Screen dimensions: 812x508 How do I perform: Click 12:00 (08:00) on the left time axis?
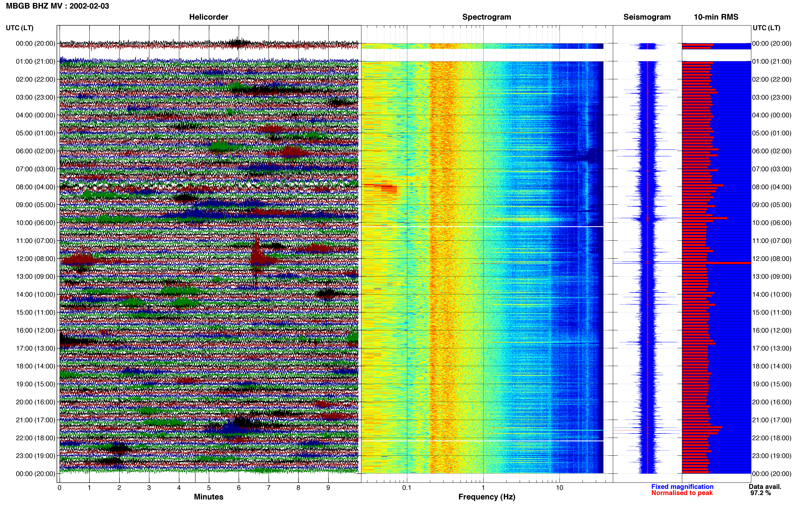pos(36,259)
